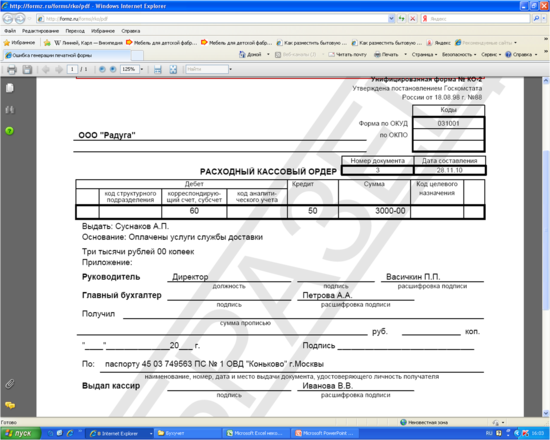
Task: Click the Избранное favorites button
Action: (x=19, y=43)
